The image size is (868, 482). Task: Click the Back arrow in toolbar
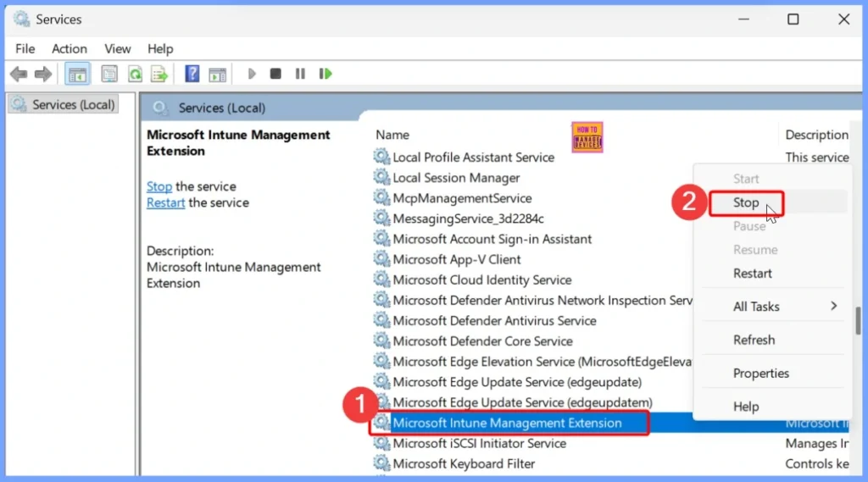[x=18, y=75]
